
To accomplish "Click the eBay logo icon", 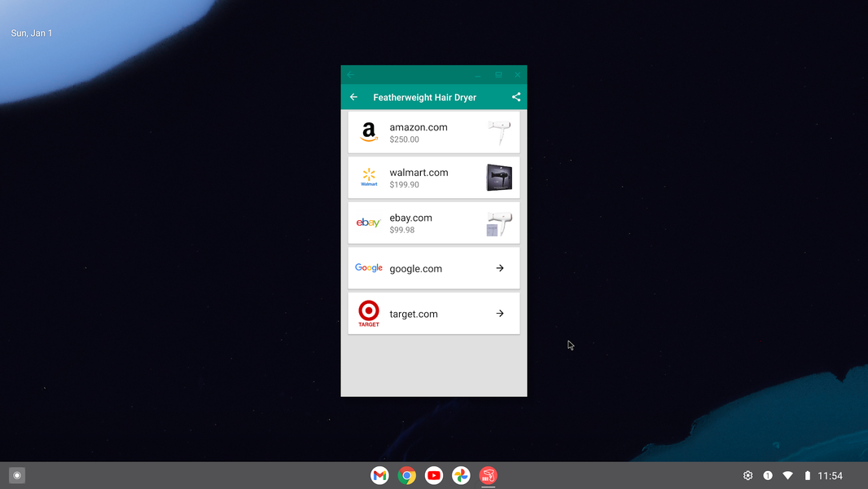I will click(369, 222).
